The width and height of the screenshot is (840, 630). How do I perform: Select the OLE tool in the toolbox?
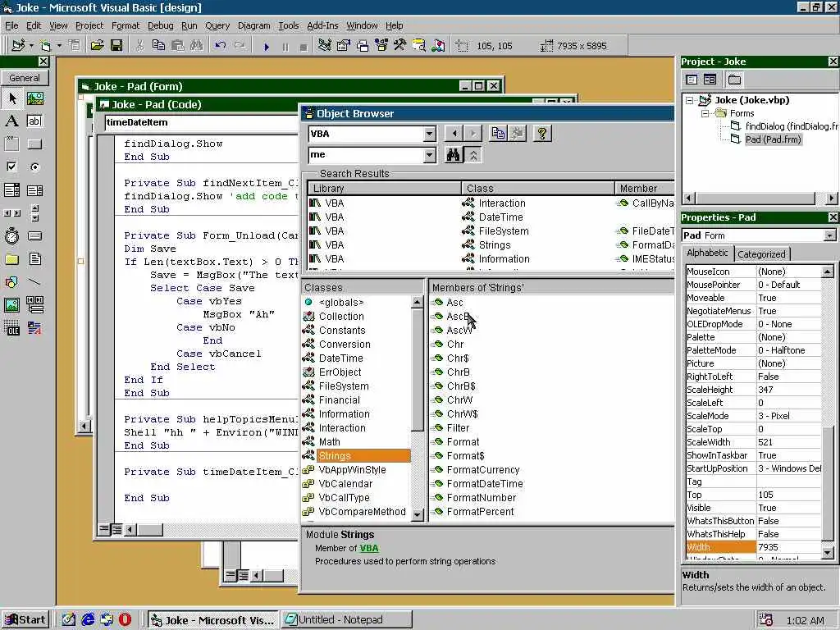click(11, 328)
